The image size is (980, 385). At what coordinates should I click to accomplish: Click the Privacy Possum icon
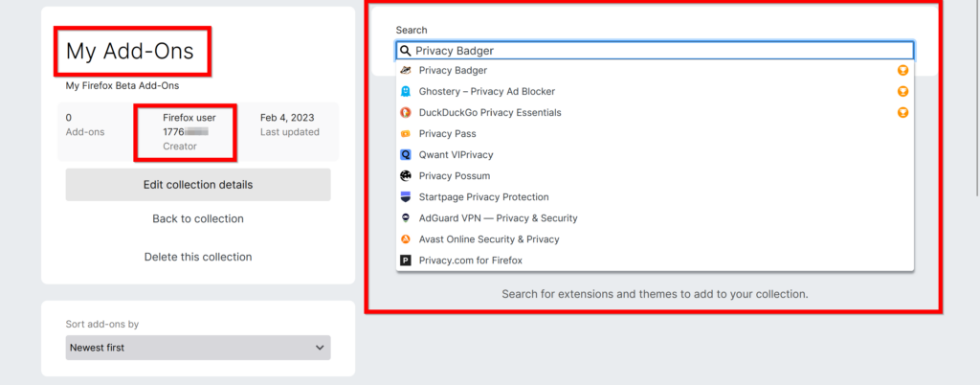pos(406,176)
